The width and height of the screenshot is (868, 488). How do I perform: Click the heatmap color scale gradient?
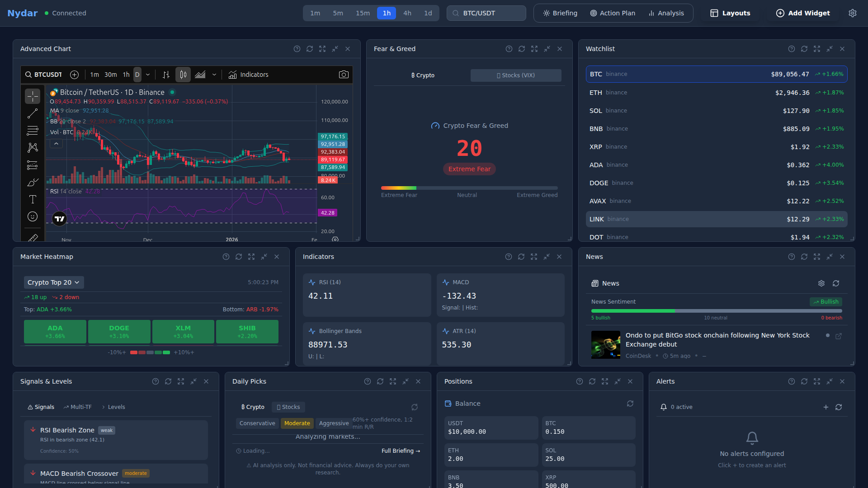click(150, 352)
